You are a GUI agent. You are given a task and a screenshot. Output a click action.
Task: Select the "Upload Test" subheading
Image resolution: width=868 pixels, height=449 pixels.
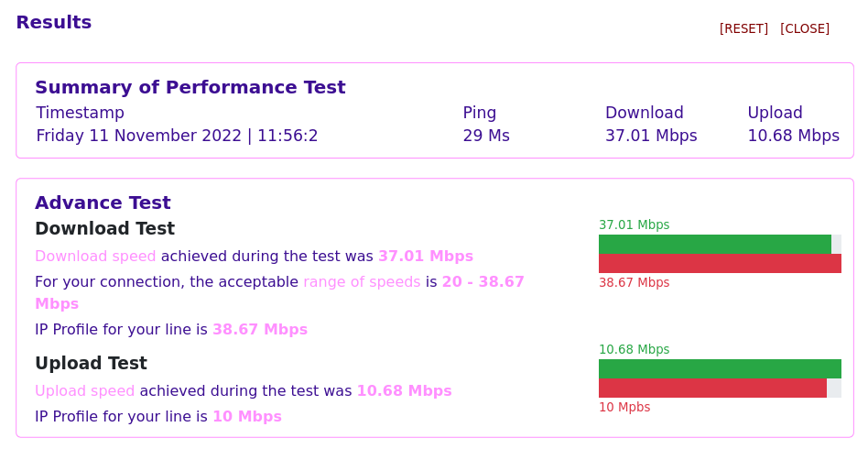point(91,364)
